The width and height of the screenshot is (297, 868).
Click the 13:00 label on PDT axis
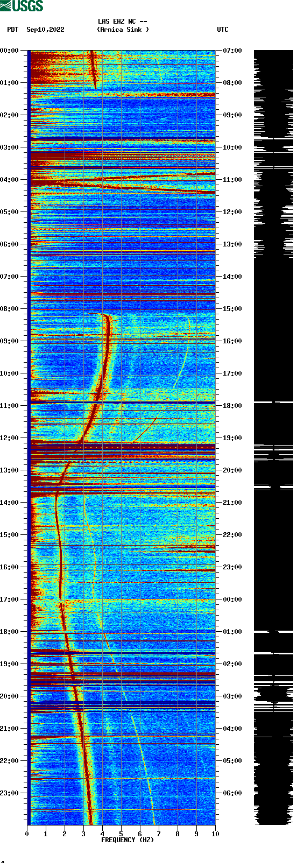pyautogui.click(x=10, y=470)
